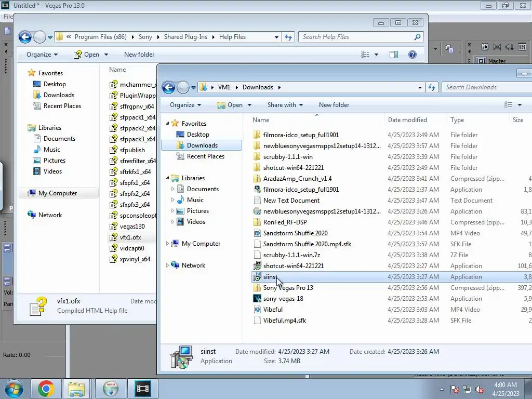The width and height of the screenshot is (532, 399).
Task: Click New folder in Help Files window
Action: tap(139, 54)
